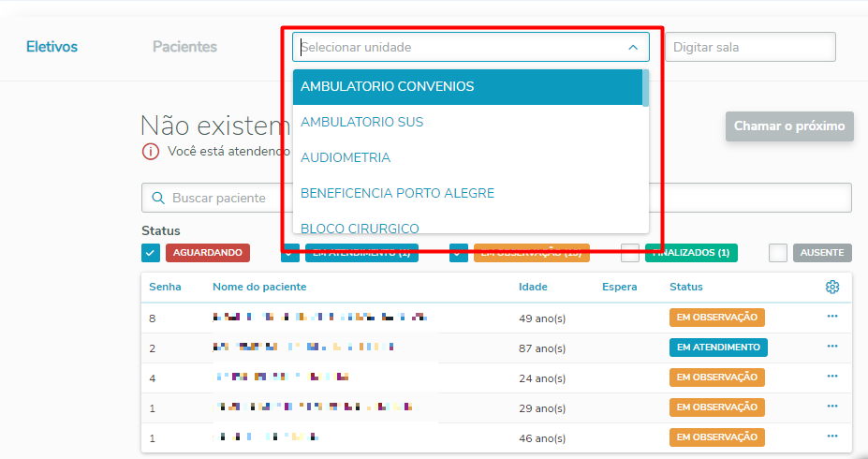Click EM OBSERVAÇÃO badge in 46 ano(s) row
Screen dimensions: 868x459
tap(717, 437)
